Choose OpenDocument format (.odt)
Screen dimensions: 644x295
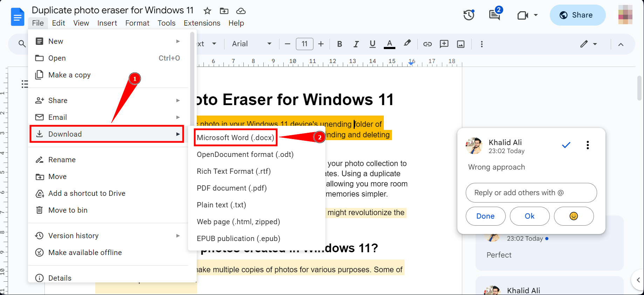[x=245, y=155]
